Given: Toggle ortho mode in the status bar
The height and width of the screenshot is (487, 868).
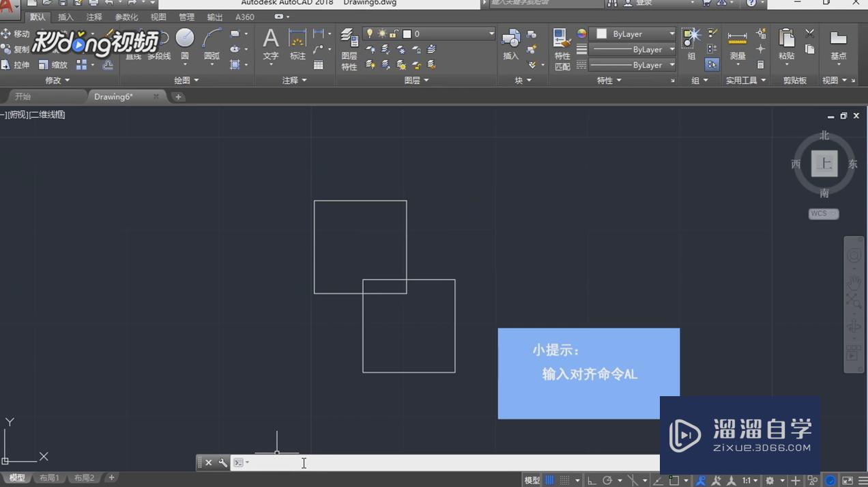Looking at the screenshot, I should [x=591, y=480].
